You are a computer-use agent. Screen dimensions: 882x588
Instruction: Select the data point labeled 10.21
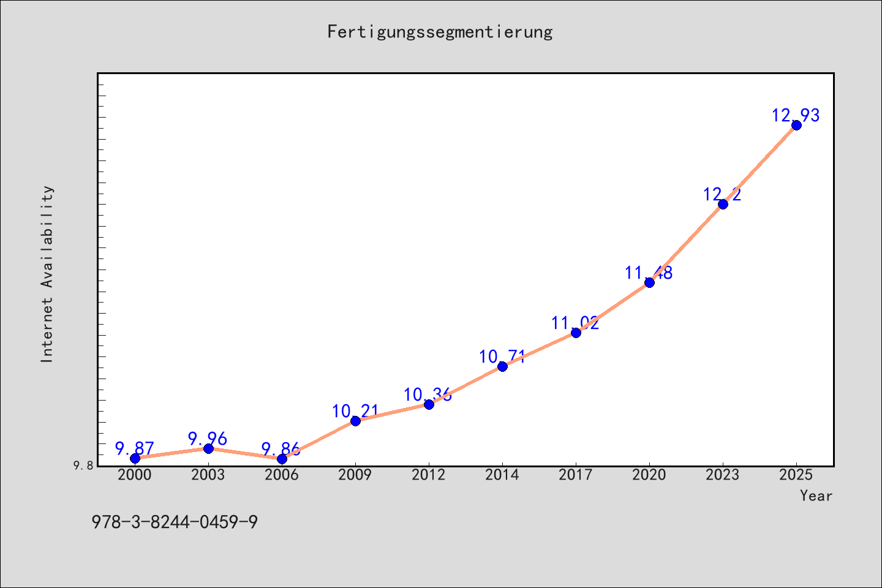pyautogui.click(x=355, y=421)
